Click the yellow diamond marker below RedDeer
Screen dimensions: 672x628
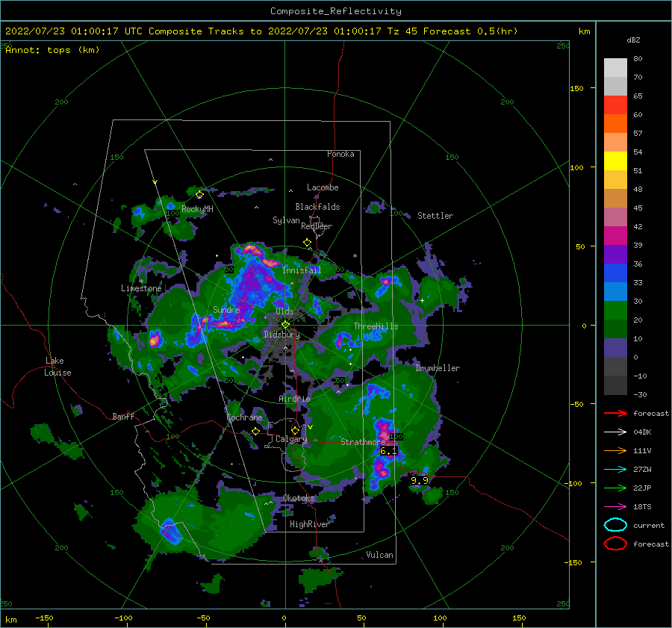coord(307,243)
